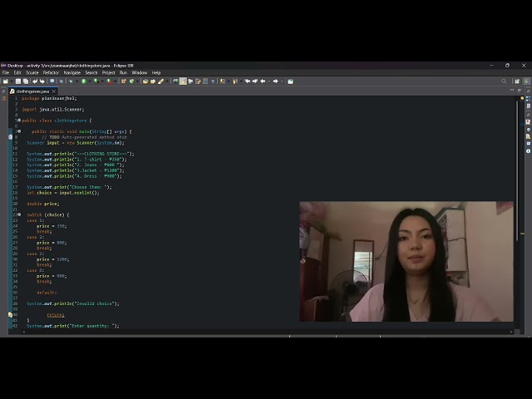The image size is (532, 399).
Task: Open the Refactor menu
Action: coord(51,72)
